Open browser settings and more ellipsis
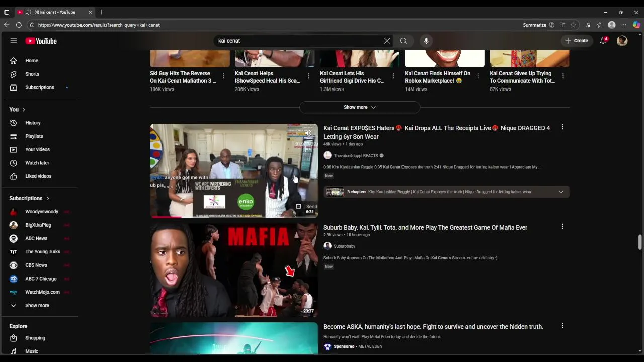 coord(624,25)
